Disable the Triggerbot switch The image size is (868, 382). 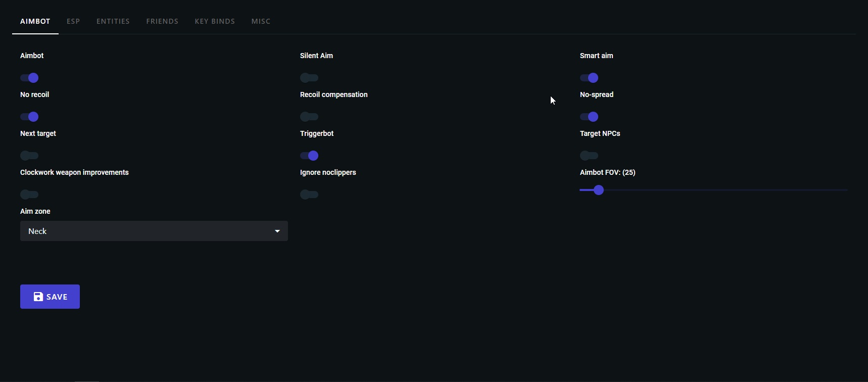309,156
